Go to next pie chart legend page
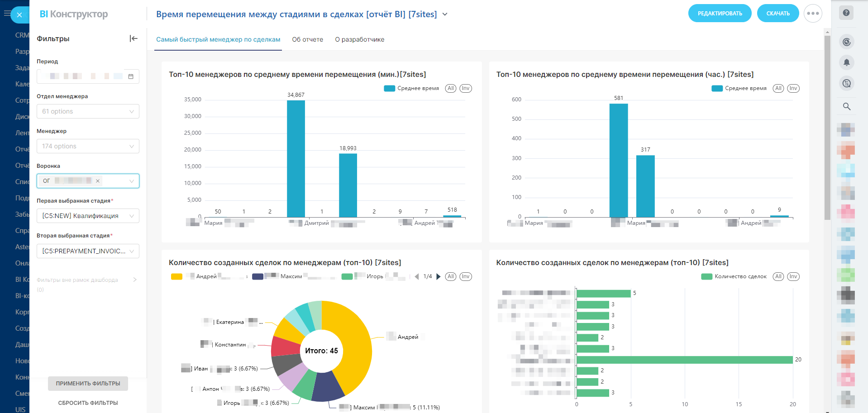The width and height of the screenshot is (868, 413). coord(438,276)
